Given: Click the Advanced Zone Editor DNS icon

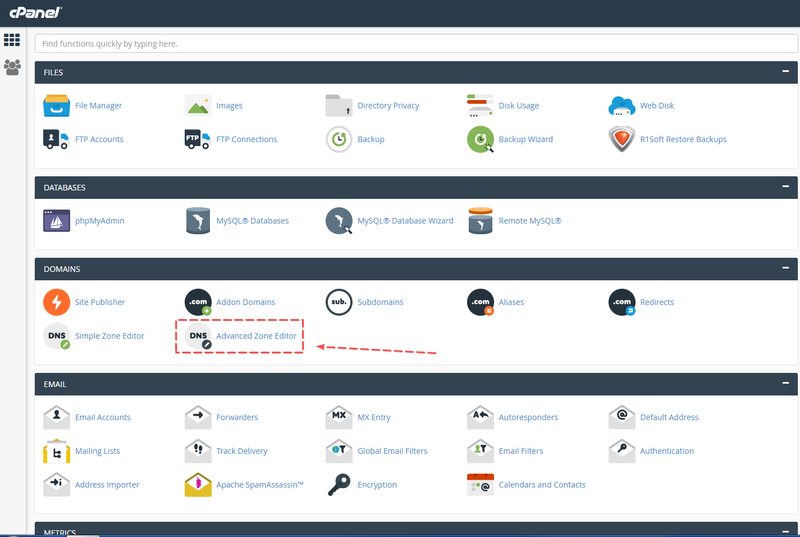Looking at the screenshot, I should click(x=198, y=336).
